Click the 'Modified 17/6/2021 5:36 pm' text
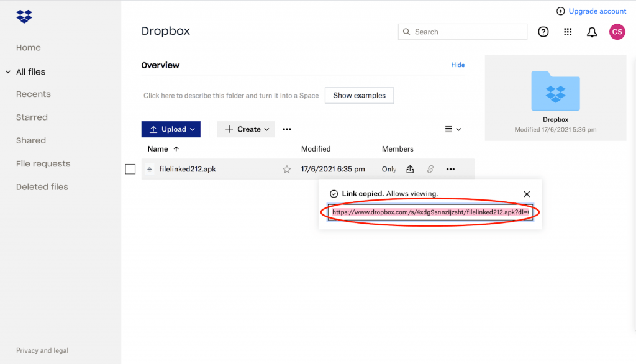This screenshot has width=636, height=364. 555,130
